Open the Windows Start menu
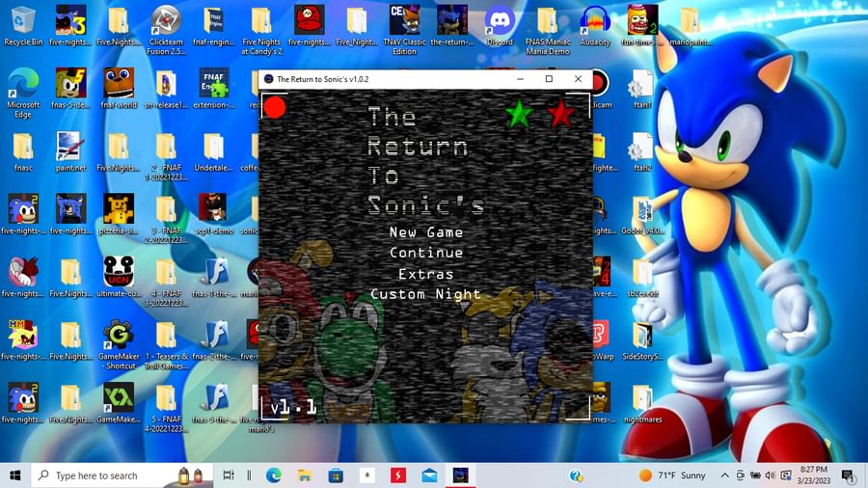The width and height of the screenshot is (868, 488). coord(14,475)
